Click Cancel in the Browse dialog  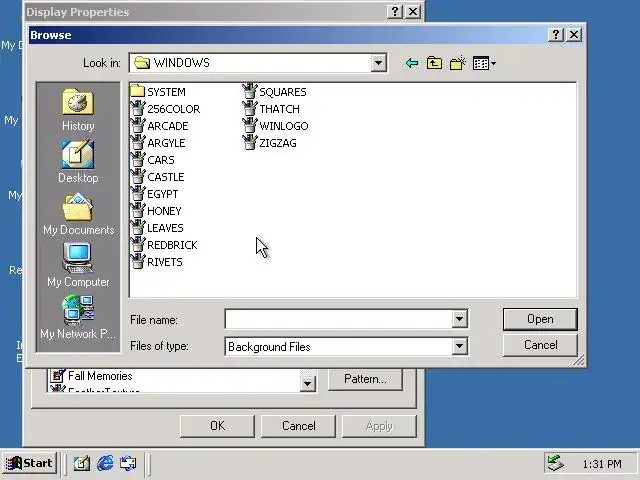(540, 345)
